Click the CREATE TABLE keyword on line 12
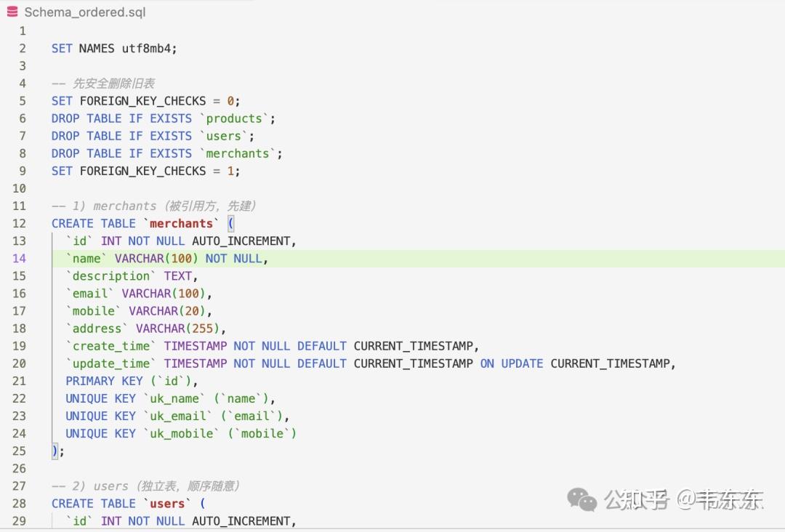Screen dimensions: 785x532 [x=94, y=223]
